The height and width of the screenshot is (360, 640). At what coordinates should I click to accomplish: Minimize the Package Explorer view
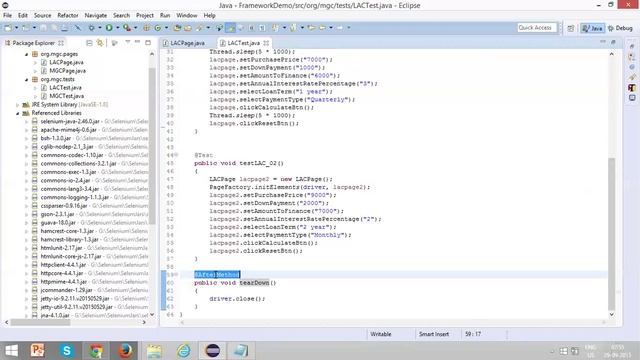(138, 42)
